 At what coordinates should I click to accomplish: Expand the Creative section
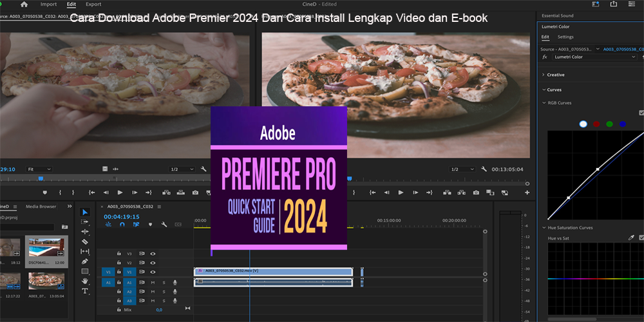click(544, 75)
